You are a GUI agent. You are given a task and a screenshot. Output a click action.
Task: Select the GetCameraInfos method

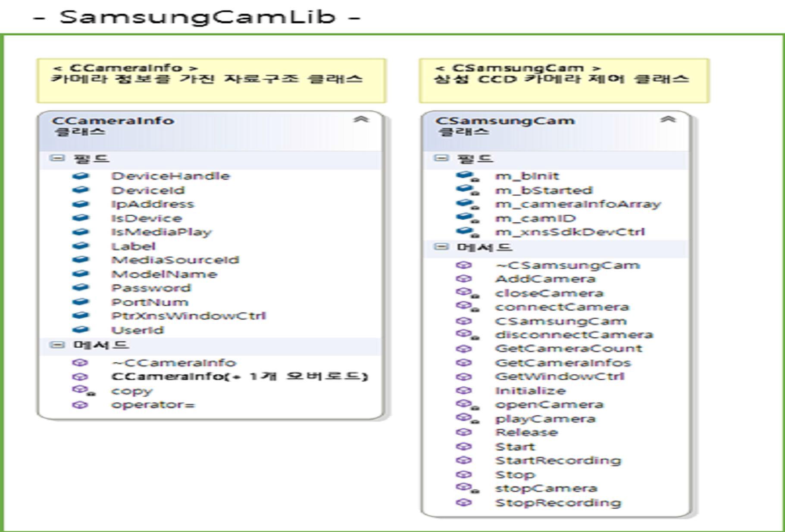pos(563,363)
